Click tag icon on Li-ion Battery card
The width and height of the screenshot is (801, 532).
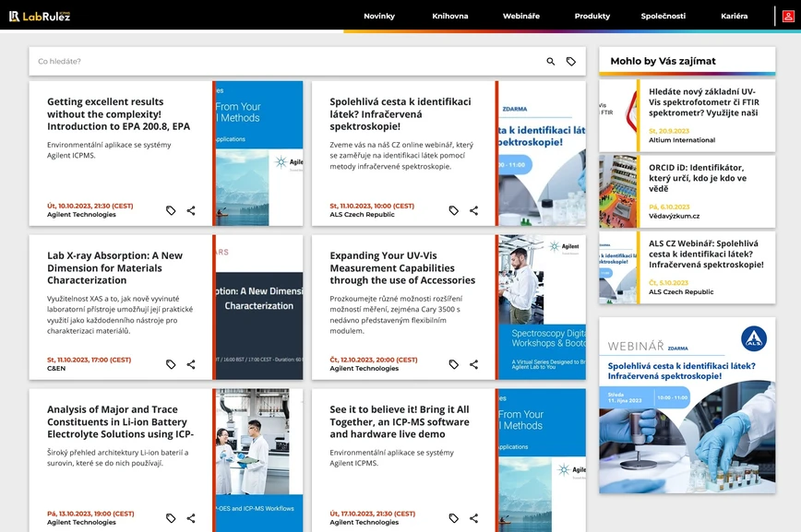point(171,518)
